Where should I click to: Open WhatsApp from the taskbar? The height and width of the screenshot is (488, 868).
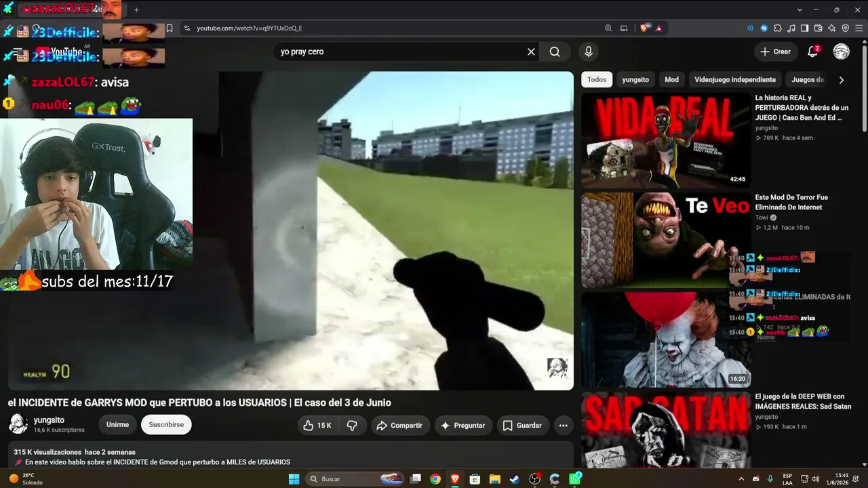click(x=575, y=479)
